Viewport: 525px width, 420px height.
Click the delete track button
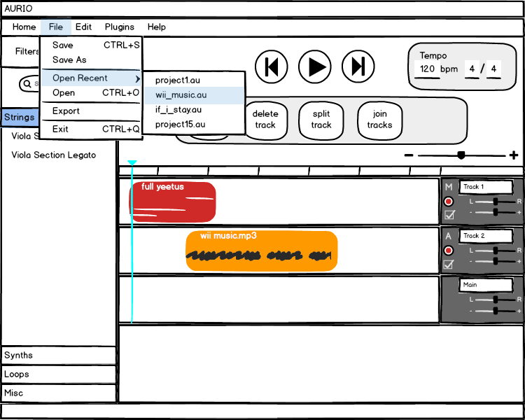265,120
